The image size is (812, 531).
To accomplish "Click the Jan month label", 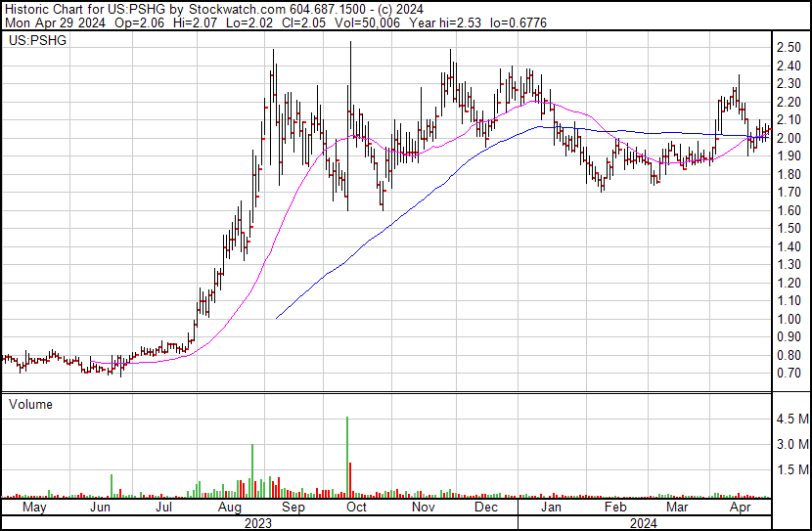I will click(551, 508).
